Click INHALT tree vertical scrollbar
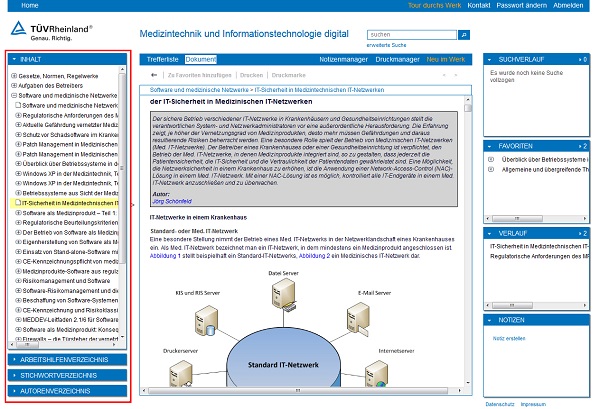This screenshot has height=409, width=600. pos(122,203)
